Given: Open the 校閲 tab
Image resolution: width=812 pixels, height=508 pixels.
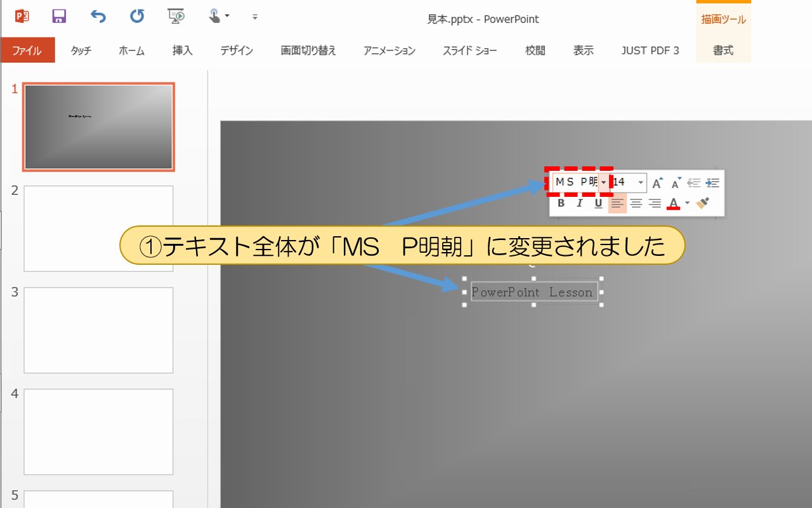Looking at the screenshot, I should (535, 51).
